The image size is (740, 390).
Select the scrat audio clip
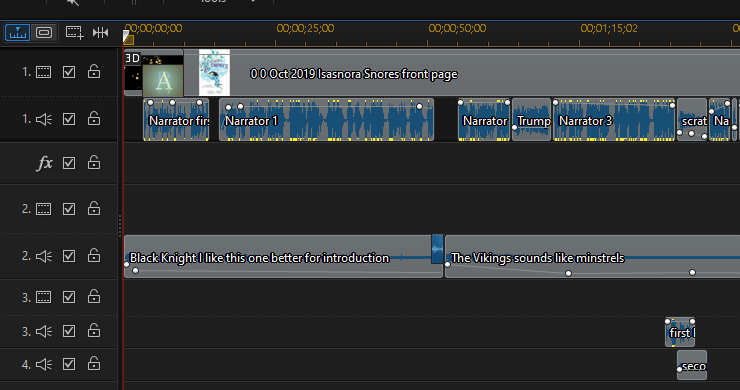[x=692, y=119]
